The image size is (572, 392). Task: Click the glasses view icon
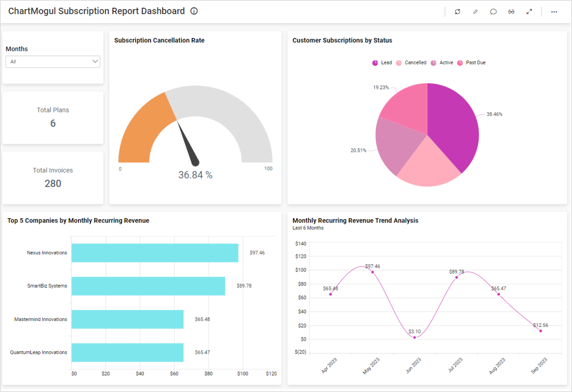(511, 12)
